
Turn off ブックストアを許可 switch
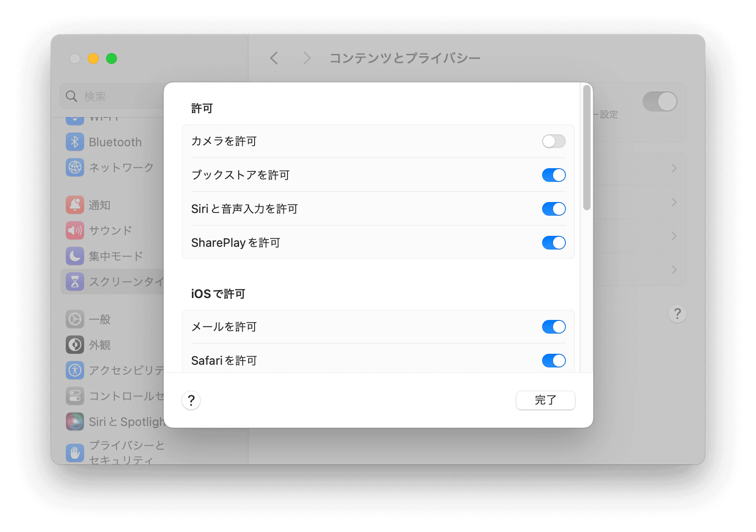(x=554, y=175)
